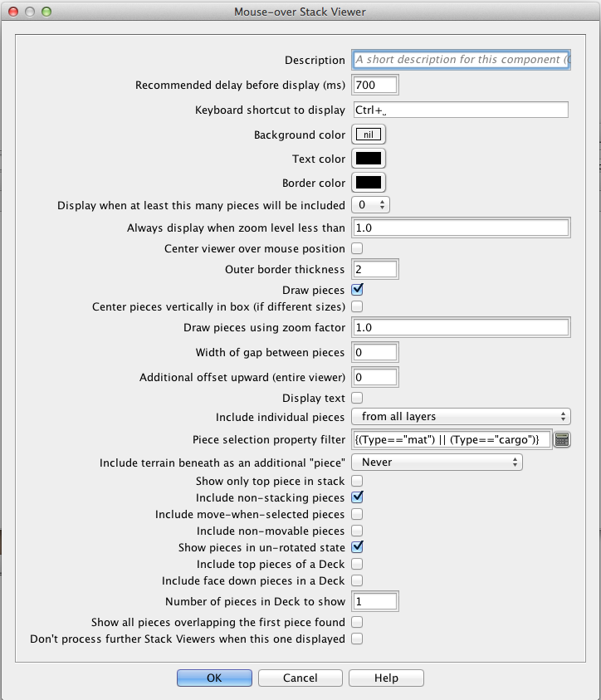Screen dimensions: 601x700
Task: Enable Center viewer over mouse position checkbox
Action: (357, 248)
